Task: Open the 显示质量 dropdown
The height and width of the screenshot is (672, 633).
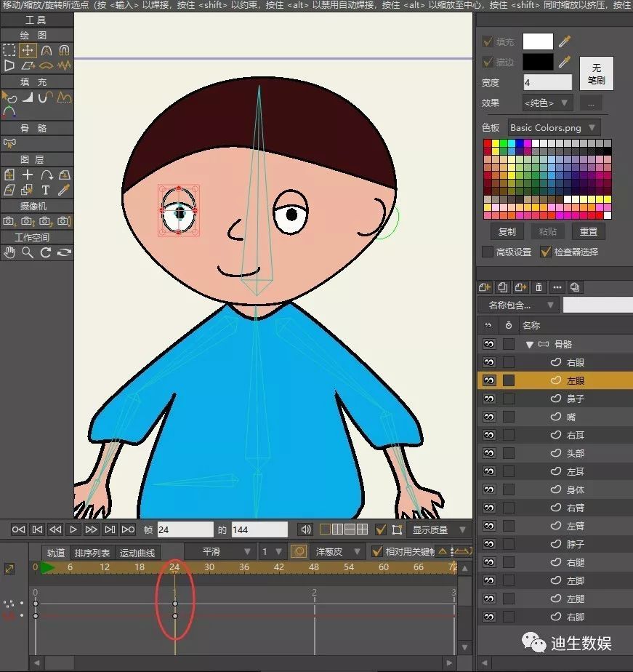Action: (x=439, y=529)
